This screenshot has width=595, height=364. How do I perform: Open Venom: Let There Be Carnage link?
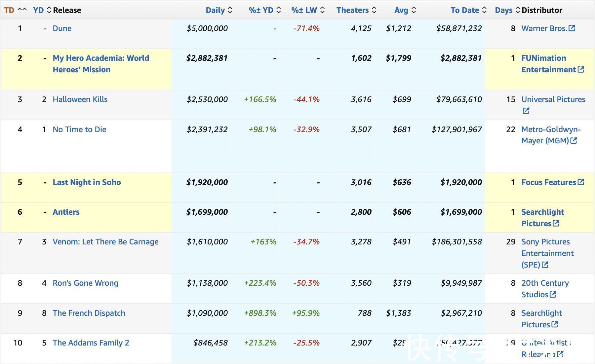point(105,242)
